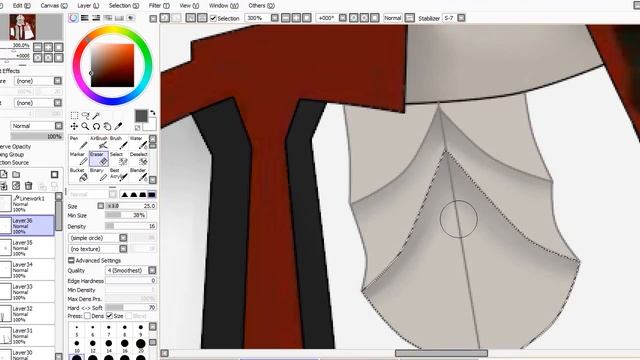
Task: Toggle size multiplier box next to Size
Action: [x=100, y=206]
